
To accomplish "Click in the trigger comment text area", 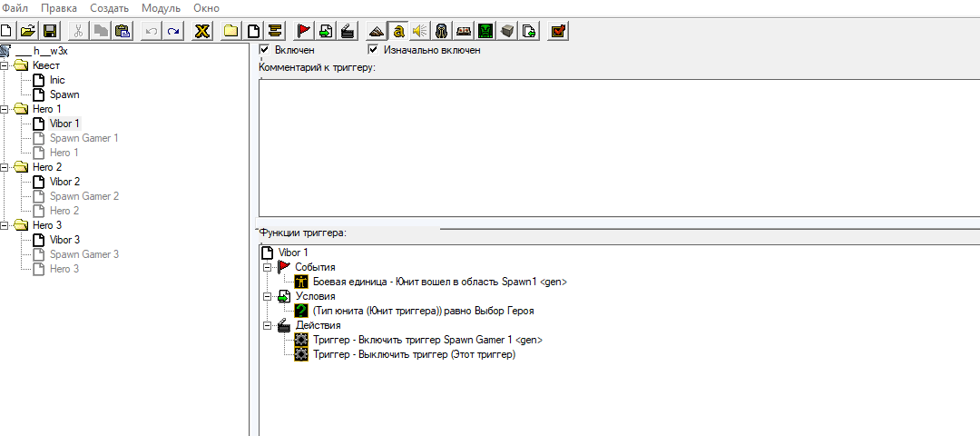I will tap(619, 148).
